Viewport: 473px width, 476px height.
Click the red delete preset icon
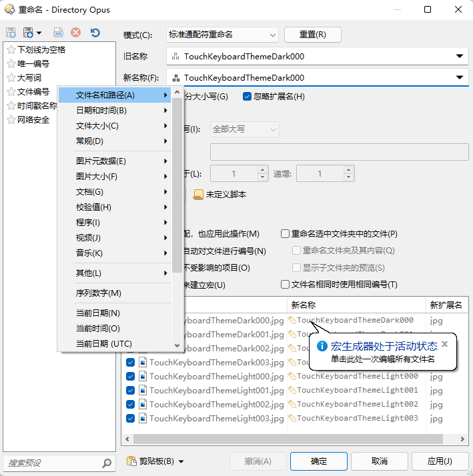(75, 33)
